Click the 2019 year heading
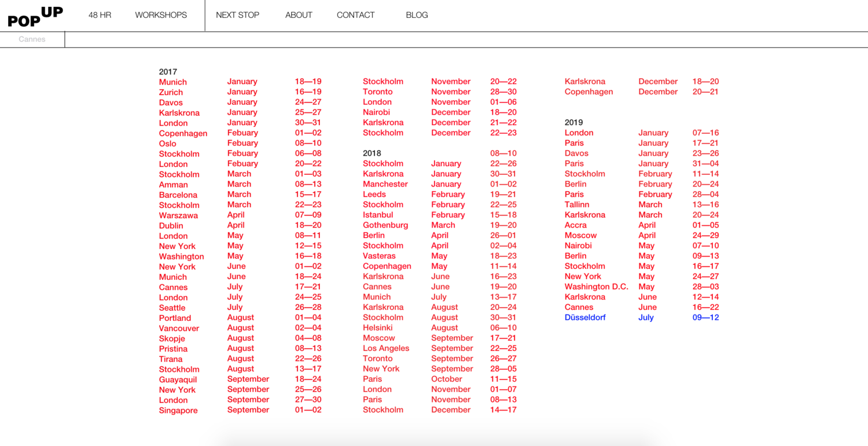This screenshot has height=446, width=868. coord(574,123)
